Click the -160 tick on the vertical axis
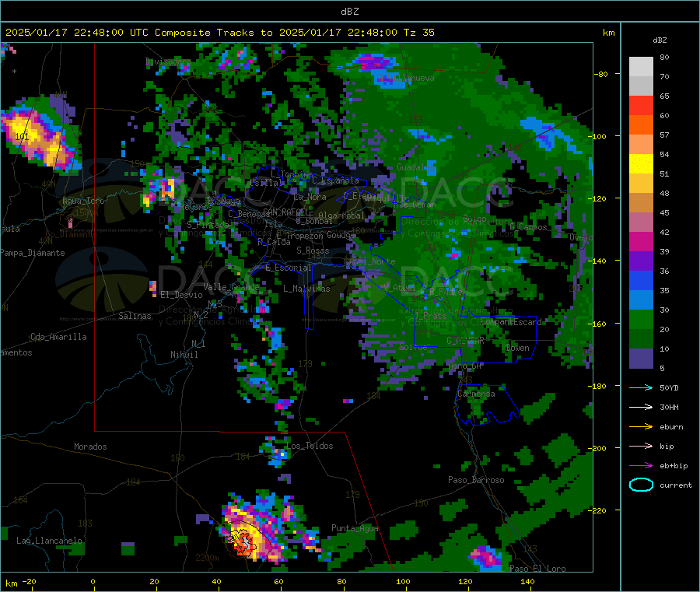700x592 pixels. tap(599, 324)
